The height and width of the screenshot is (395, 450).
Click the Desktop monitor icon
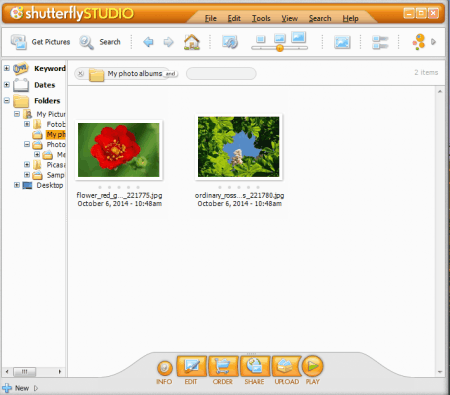27,185
